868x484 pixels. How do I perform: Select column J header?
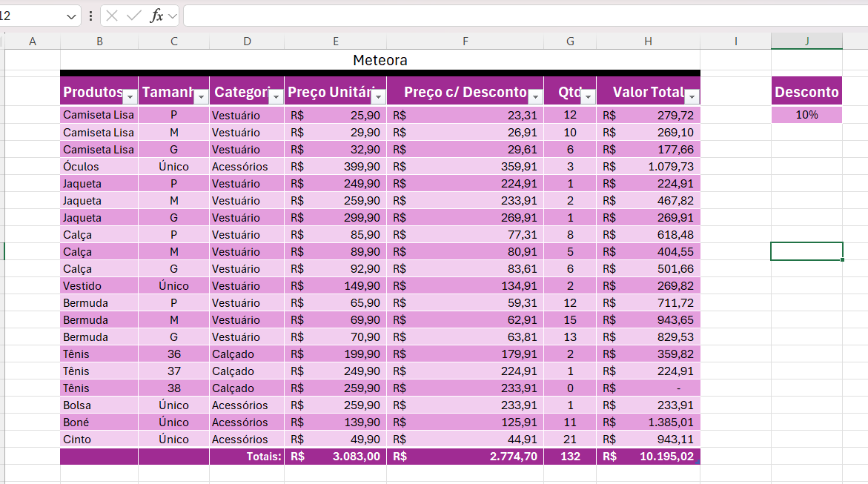806,42
